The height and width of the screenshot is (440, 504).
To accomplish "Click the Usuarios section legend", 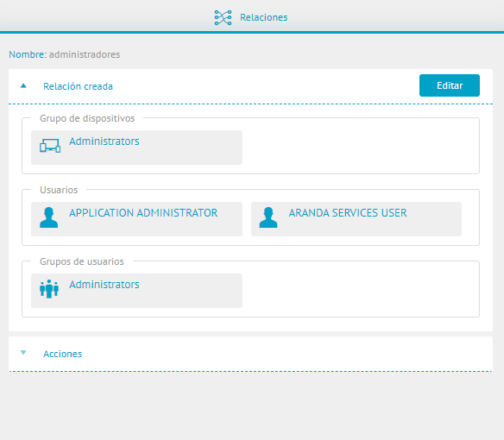I will (x=59, y=190).
